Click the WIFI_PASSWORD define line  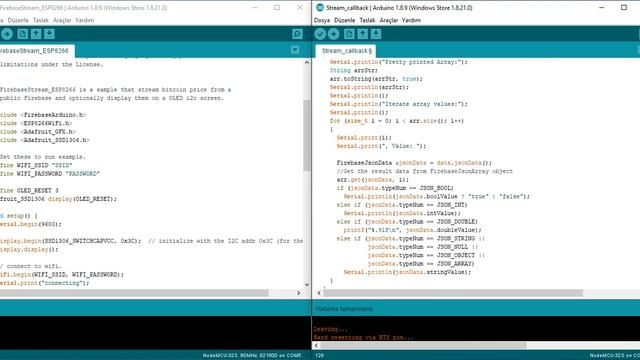pos(50,174)
